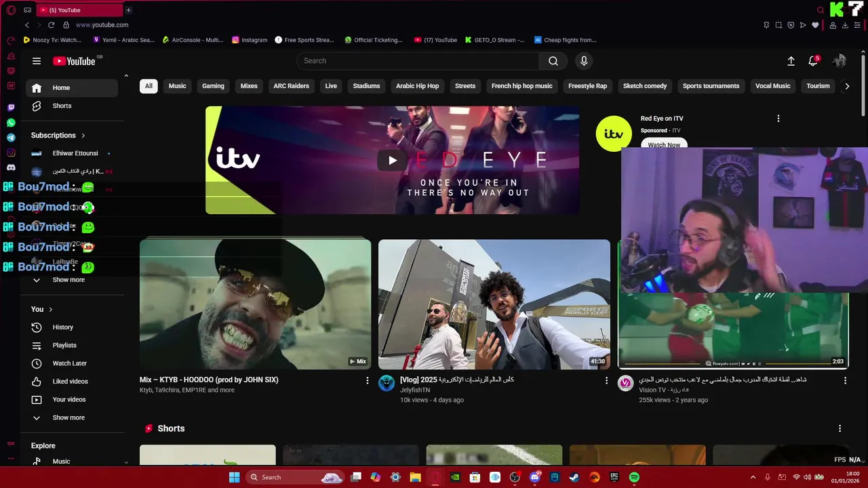Add a new browser tab

tap(128, 10)
